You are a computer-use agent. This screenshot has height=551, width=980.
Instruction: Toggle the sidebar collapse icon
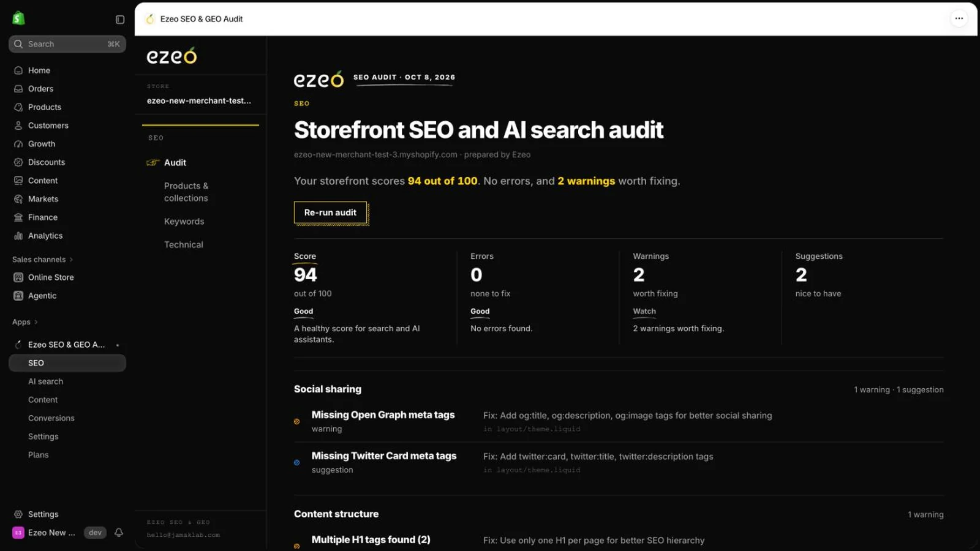(x=120, y=20)
